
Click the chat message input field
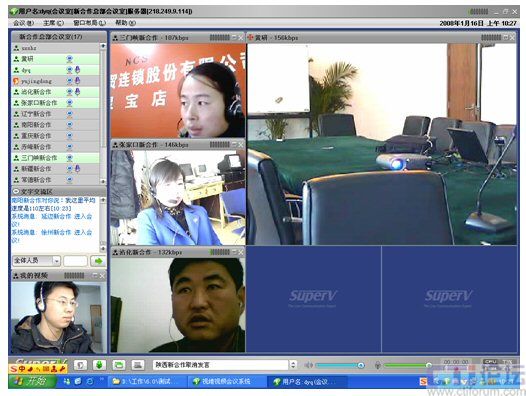click(75, 261)
